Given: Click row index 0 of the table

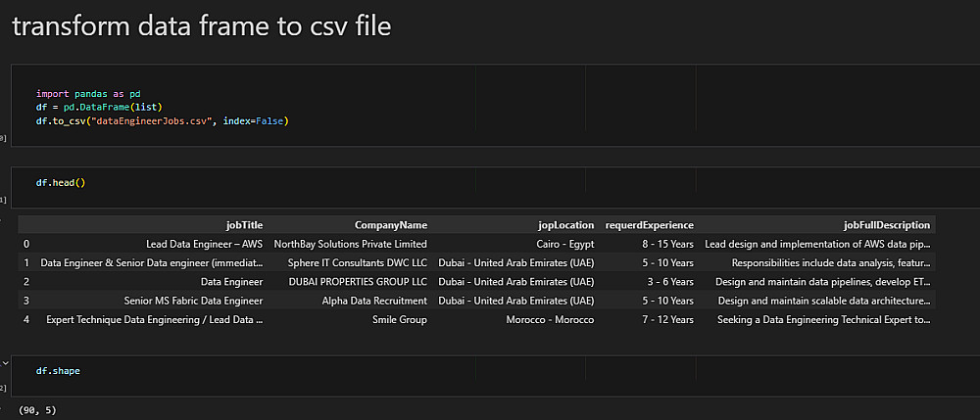Looking at the screenshot, I should click(x=26, y=244).
